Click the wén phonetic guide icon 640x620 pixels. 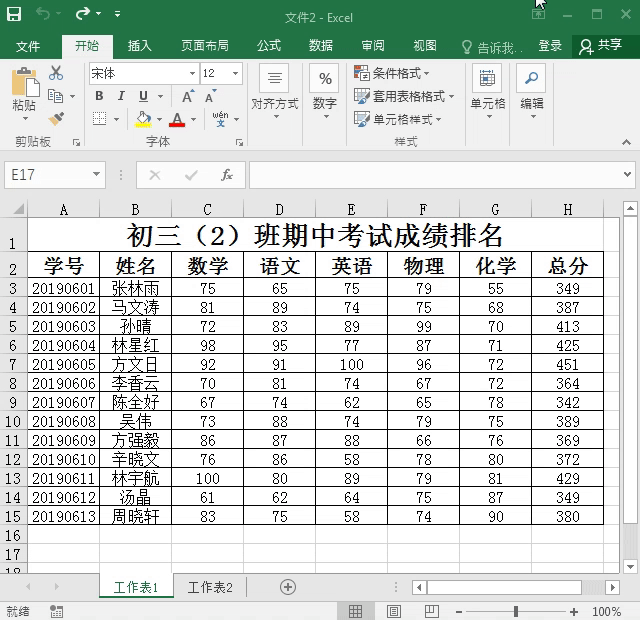pos(220,119)
